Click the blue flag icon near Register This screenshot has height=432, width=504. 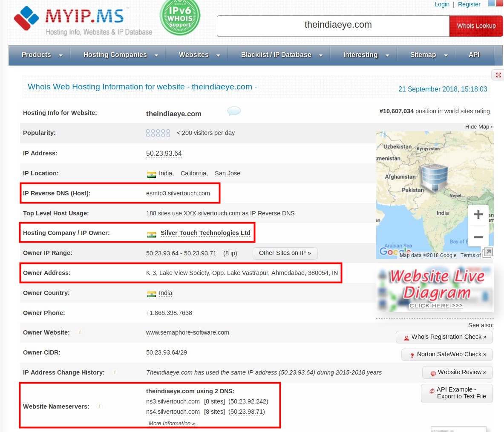[492, 3]
